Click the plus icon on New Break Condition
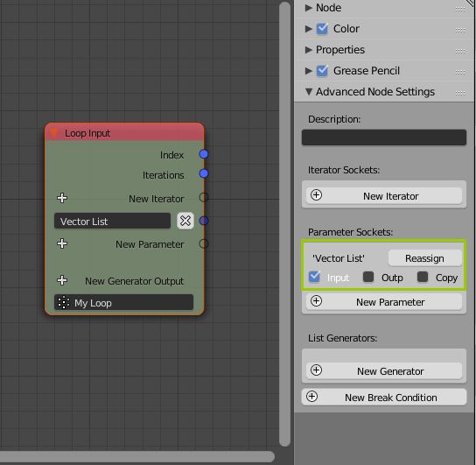Image resolution: width=476 pixels, height=465 pixels. pos(312,397)
